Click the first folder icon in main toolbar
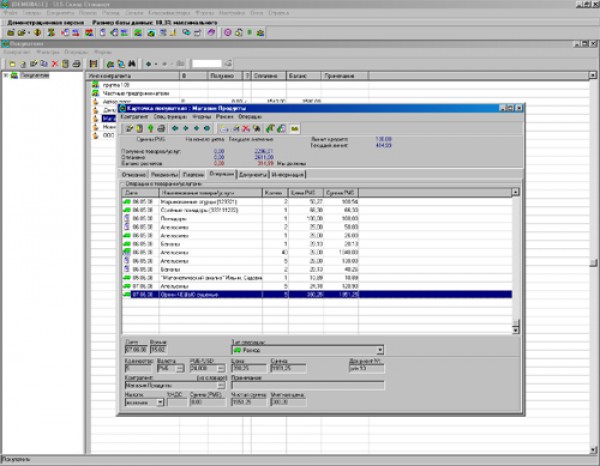This screenshot has width=600, height=466. coord(11,33)
